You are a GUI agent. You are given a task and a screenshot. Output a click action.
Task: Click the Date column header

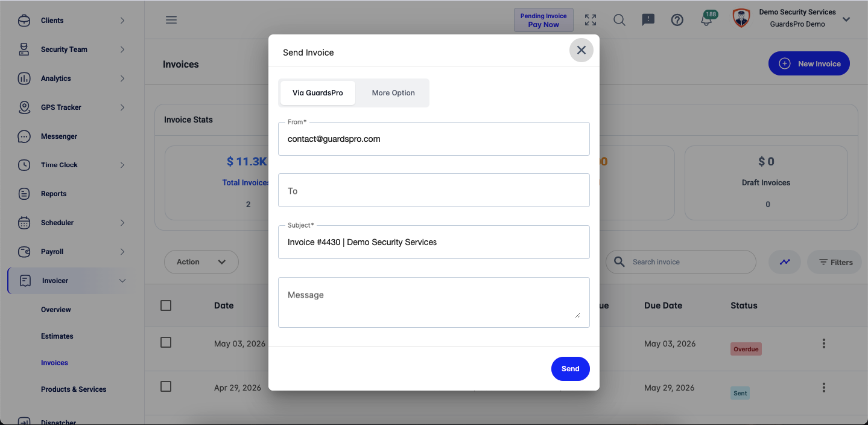coord(224,305)
